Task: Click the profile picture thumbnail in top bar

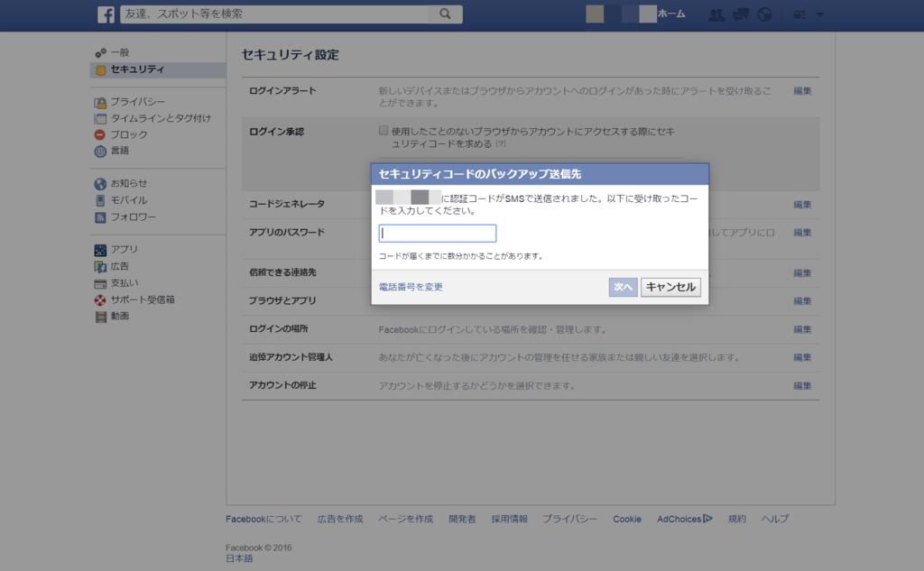Action: (595, 14)
